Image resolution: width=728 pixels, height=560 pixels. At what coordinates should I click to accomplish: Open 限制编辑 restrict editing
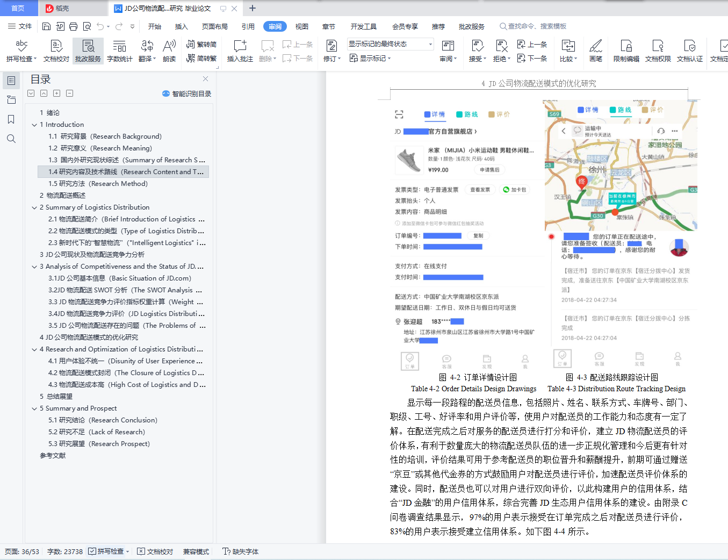click(x=626, y=51)
